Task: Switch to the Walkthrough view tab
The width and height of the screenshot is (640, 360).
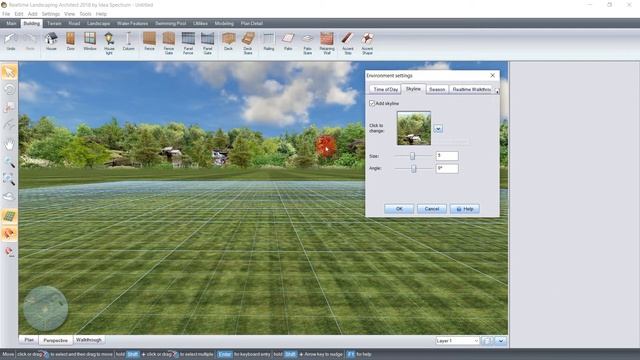Action: tap(89, 340)
